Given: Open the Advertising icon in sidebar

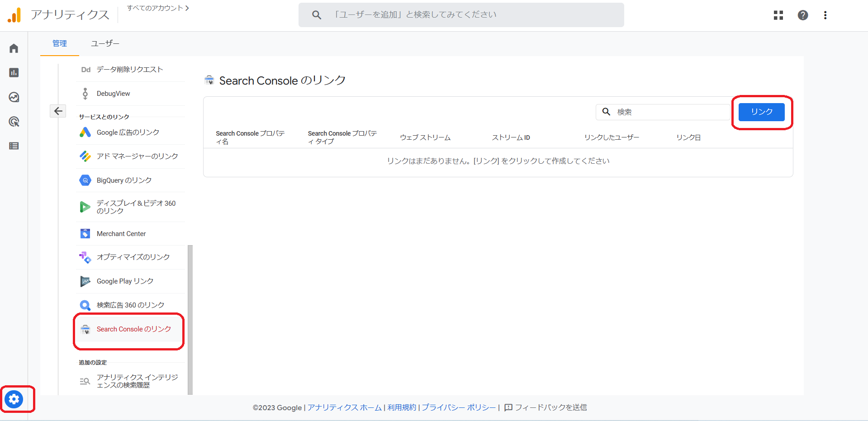Looking at the screenshot, I should 14,122.
